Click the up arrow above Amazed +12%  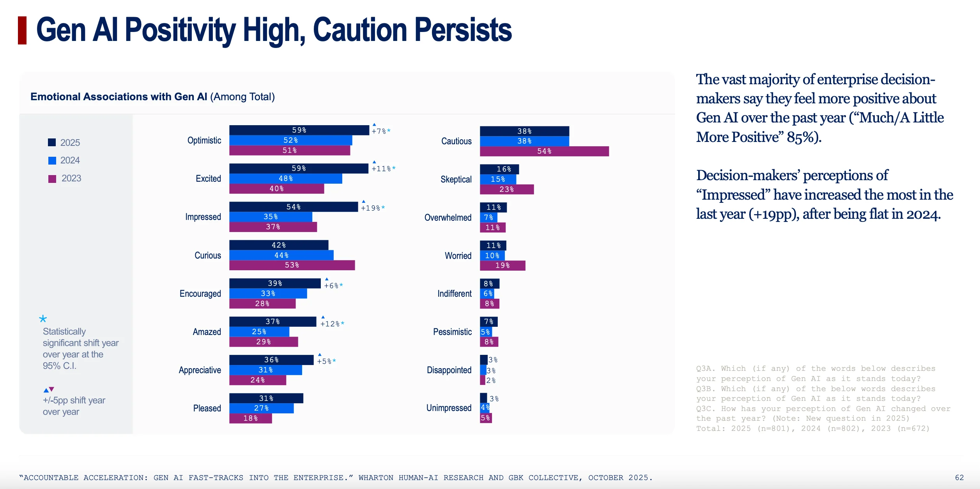[323, 317]
